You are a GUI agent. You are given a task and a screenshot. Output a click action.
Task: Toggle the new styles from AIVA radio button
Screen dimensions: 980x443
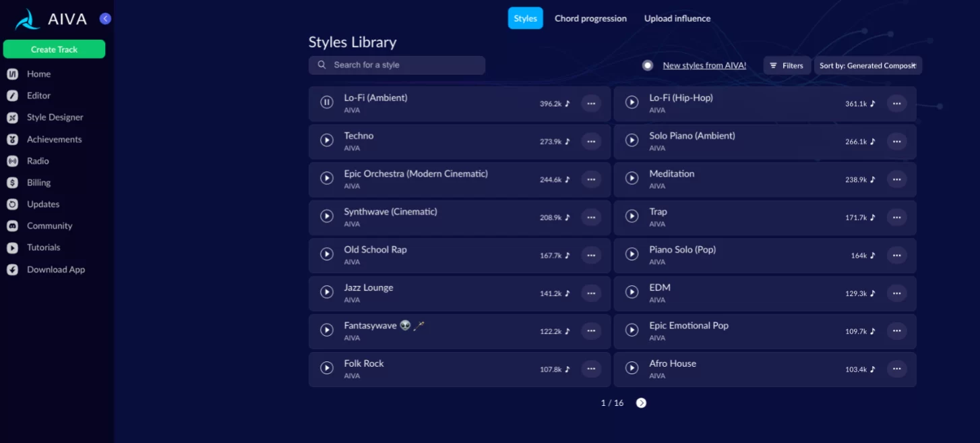(648, 65)
